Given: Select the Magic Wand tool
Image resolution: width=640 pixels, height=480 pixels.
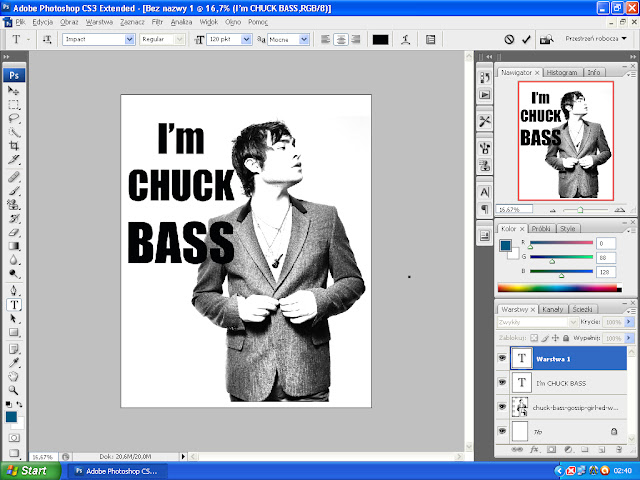Looking at the screenshot, I should pos(13,132).
